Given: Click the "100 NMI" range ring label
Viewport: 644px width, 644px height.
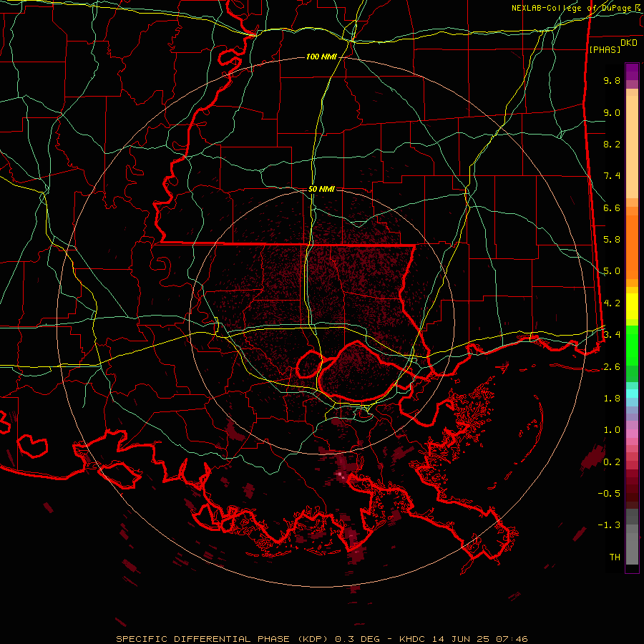Looking at the screenshot, I should pyautogui.click(x=321, y=57).
